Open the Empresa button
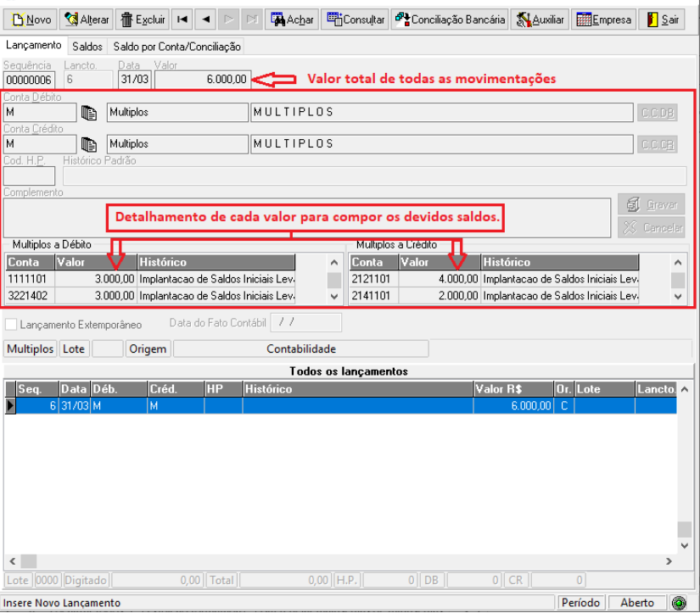700x613 pixels. 603,20
